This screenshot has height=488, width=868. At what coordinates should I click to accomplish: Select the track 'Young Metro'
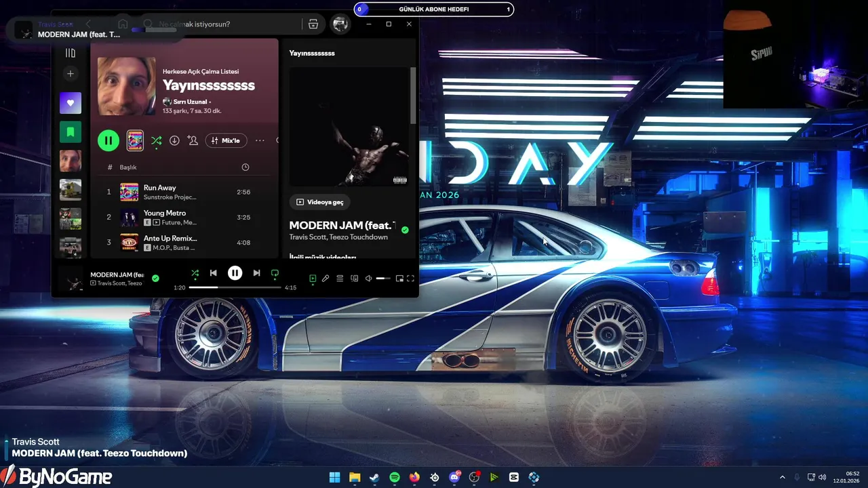(165, 213)
